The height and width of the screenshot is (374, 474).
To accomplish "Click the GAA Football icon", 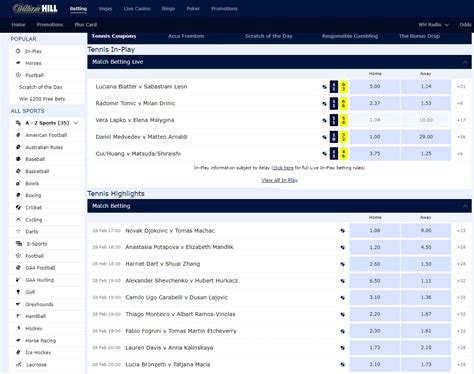I will click(18, 268).
